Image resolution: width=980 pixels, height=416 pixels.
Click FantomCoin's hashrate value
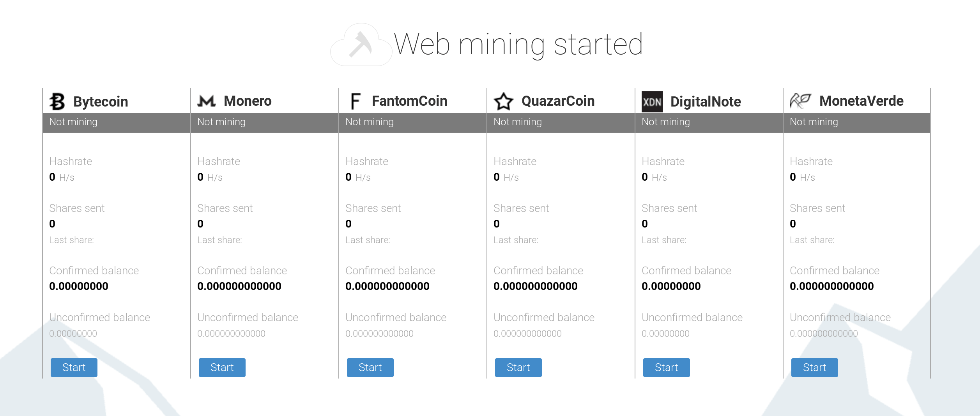[348, 177]
